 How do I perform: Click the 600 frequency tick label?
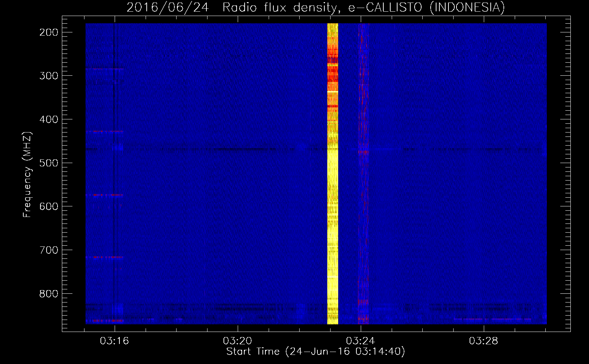(49, 206)
